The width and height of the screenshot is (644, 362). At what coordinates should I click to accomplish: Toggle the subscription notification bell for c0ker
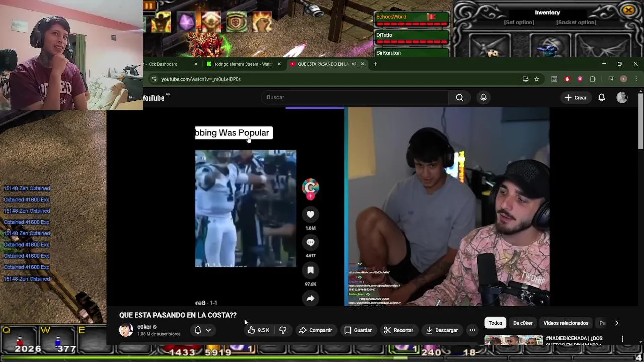click(x=198, y=330)
